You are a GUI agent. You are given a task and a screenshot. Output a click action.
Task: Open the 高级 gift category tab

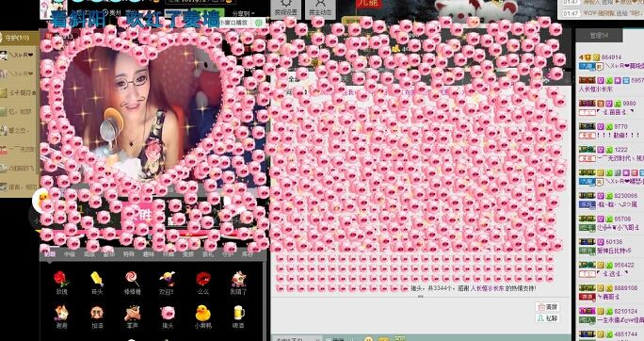tap(89, 254)
